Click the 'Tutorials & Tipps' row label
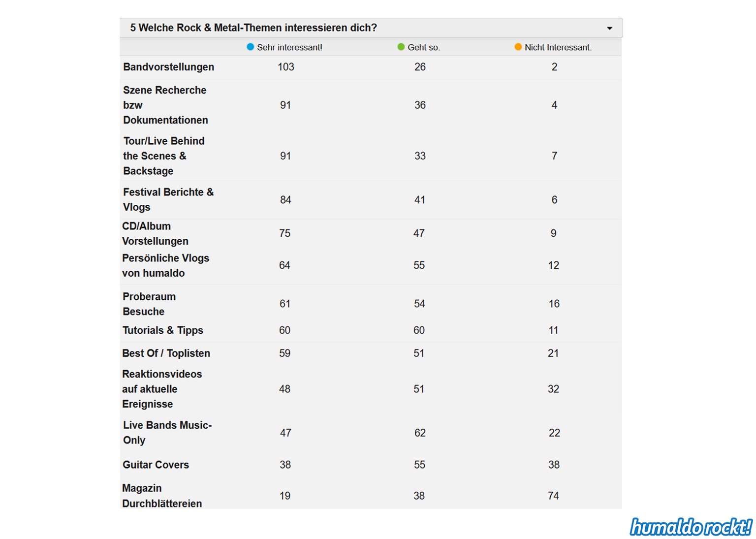 pos(162,330)
